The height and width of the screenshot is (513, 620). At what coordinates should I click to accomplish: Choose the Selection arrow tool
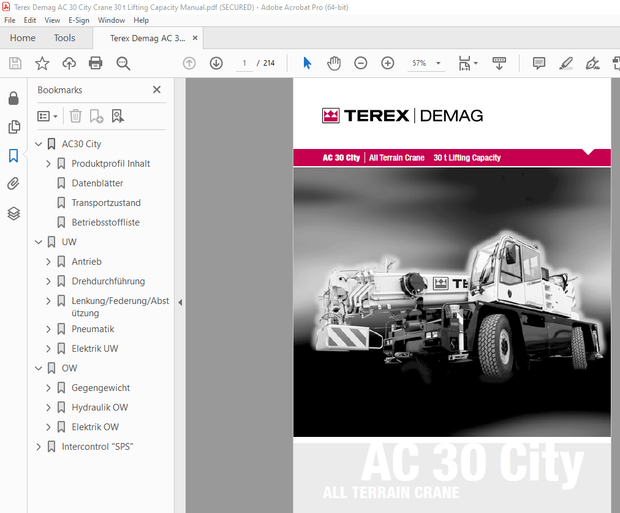[x=307, y=63]
